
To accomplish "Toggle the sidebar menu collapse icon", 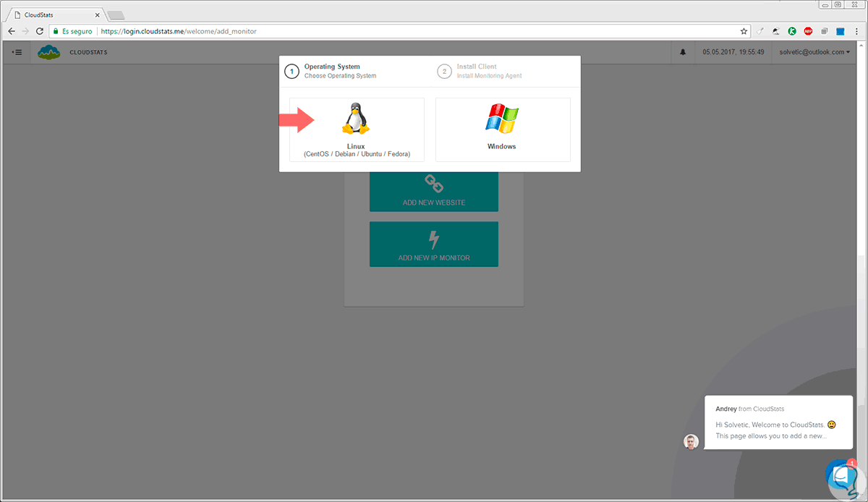I will click(17, 52).
